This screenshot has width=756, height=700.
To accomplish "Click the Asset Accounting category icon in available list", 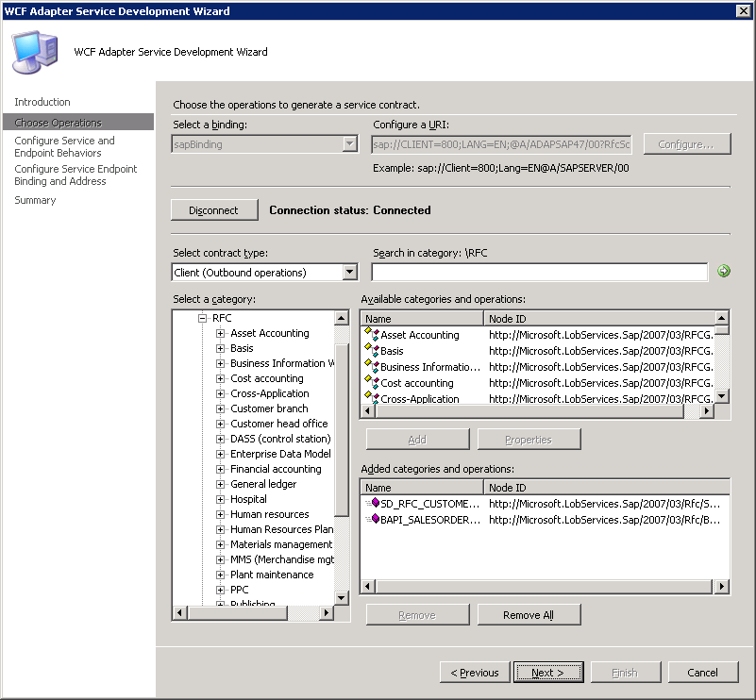I will tap(372, 333).
